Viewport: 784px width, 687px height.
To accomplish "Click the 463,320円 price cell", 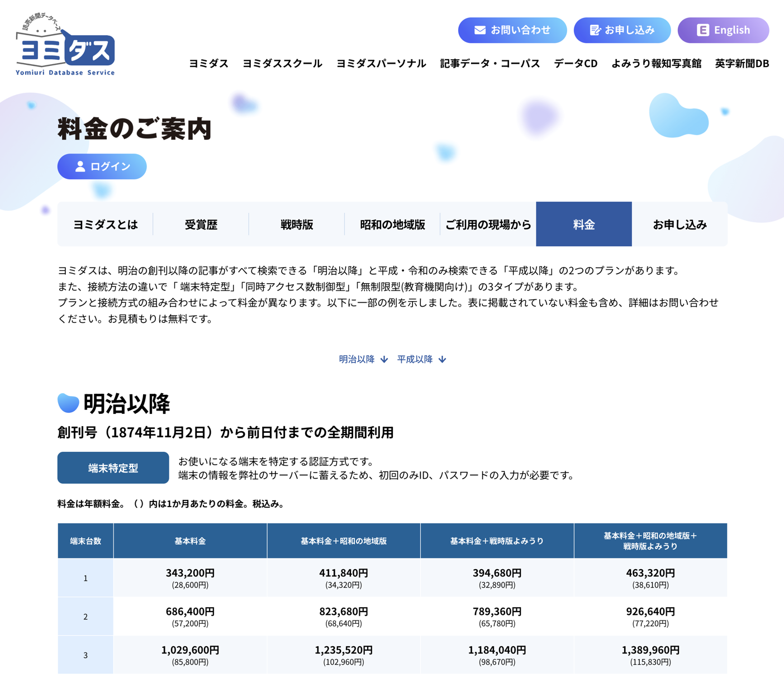I will point(650,578).
